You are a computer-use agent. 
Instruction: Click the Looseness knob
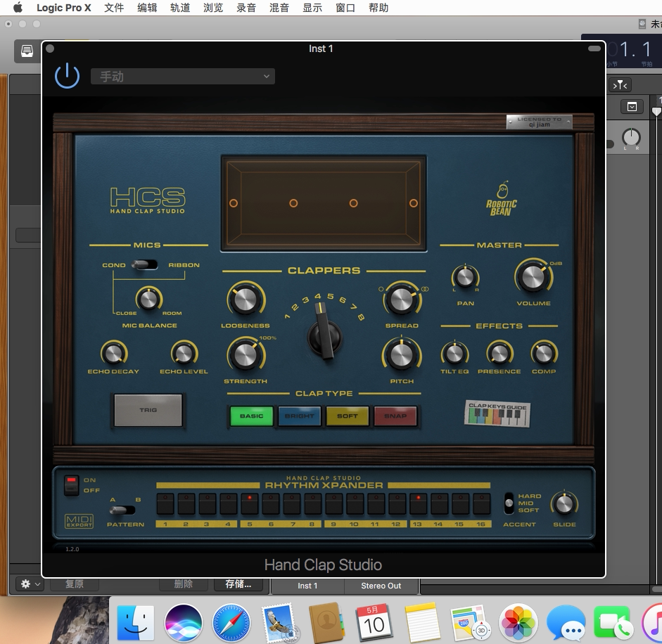click(x=246, y=300)
